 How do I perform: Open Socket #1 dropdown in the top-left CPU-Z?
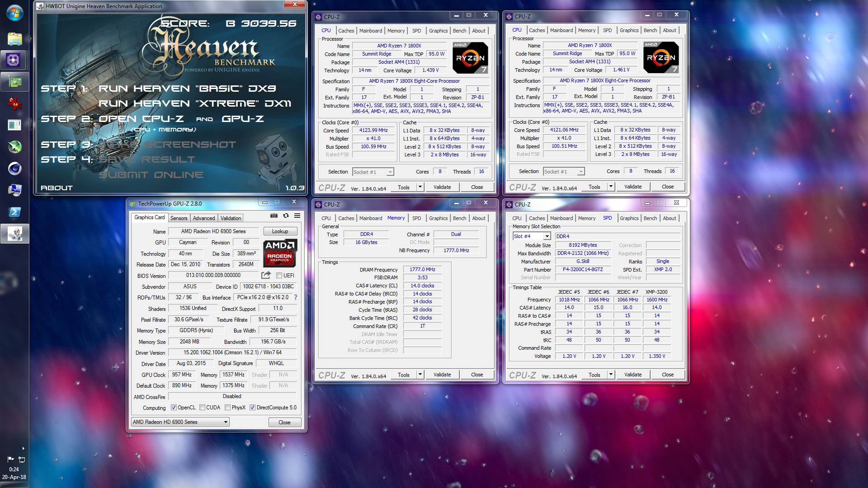coord(373,172)
